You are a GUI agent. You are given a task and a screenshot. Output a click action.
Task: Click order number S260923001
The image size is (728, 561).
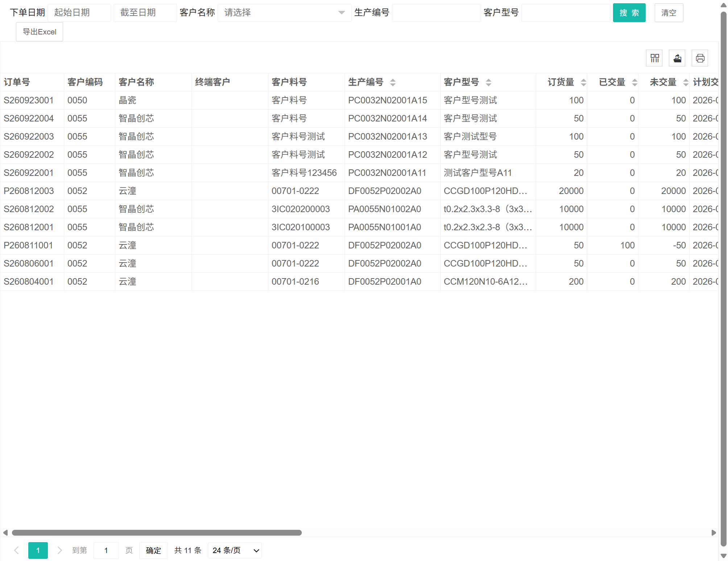pos(29,100)
